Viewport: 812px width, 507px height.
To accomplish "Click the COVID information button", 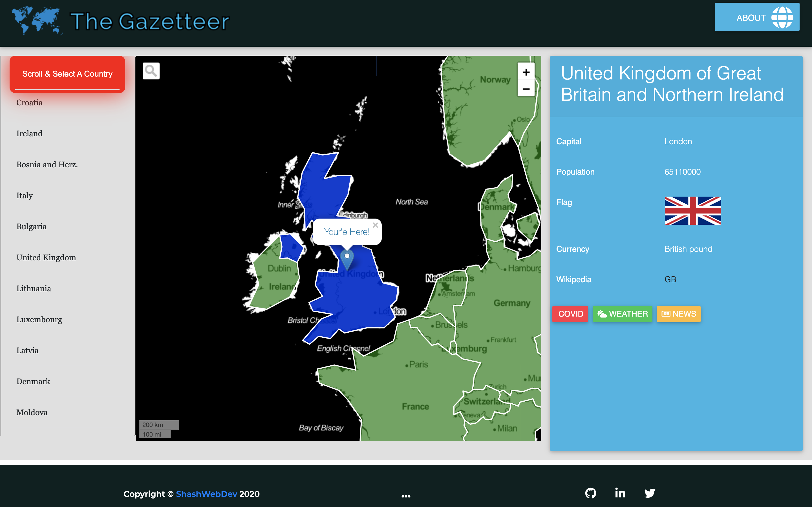I will [x=571, y=314].
